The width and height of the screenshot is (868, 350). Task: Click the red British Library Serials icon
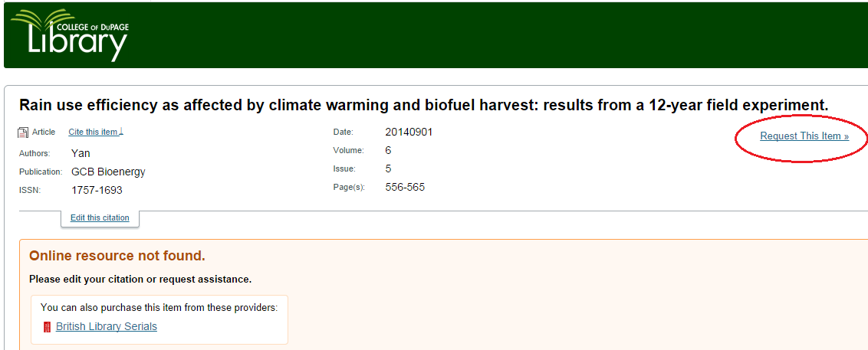(48, 327)
